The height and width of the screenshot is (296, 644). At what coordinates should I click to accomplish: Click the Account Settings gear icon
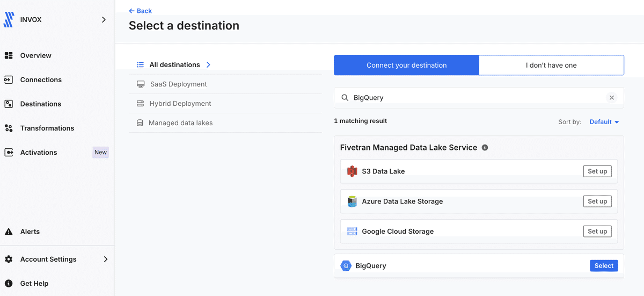(x=9, y=259)
